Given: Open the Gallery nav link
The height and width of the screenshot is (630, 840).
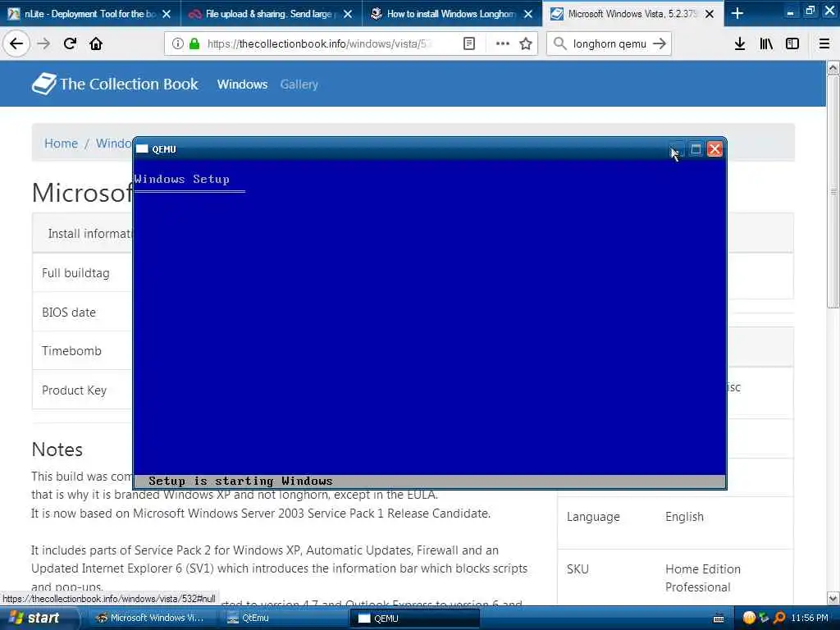Looking at the screenshot, I should tap(299, 84).
